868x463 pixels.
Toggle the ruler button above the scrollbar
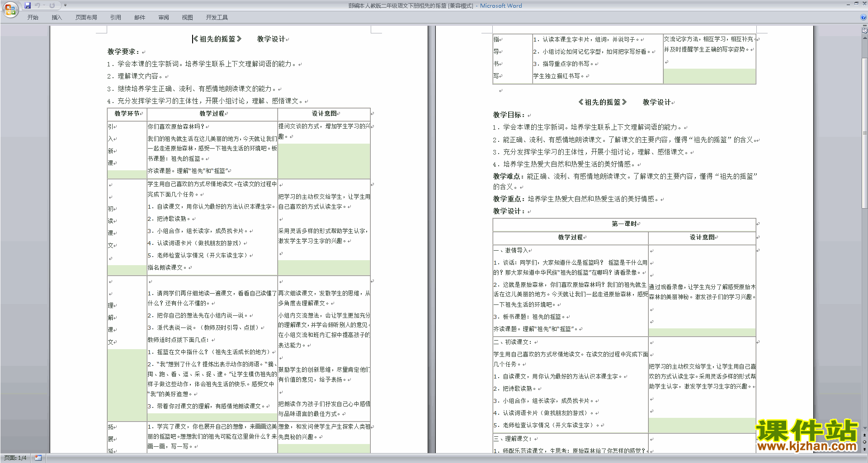(865, 31)
